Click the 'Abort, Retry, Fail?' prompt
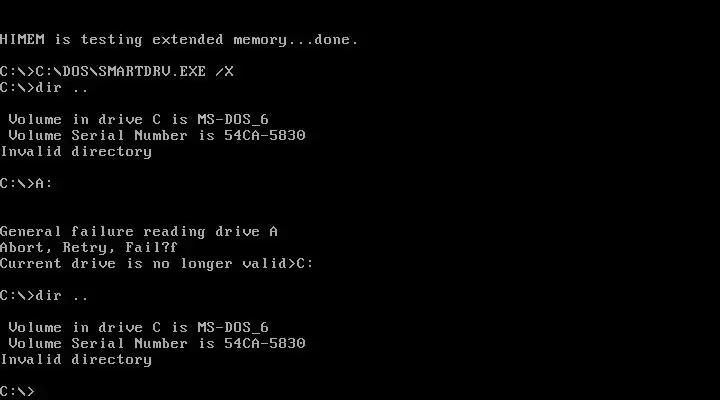 [x=89, y=248]
